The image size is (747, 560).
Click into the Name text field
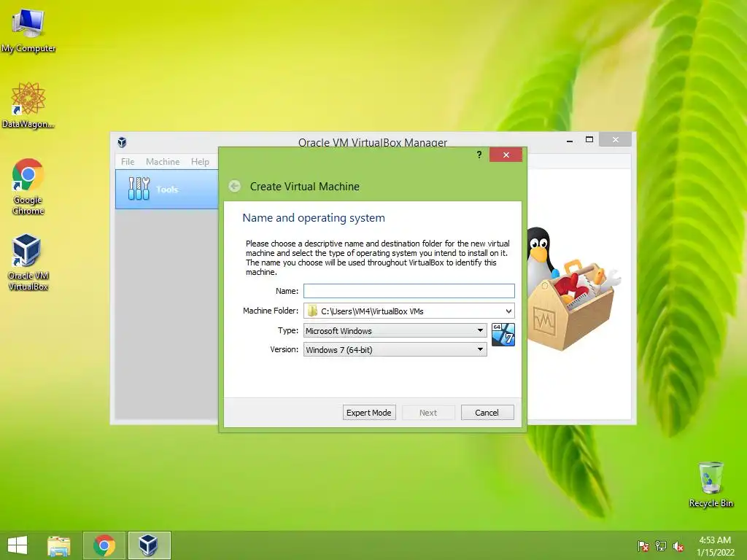409,291
